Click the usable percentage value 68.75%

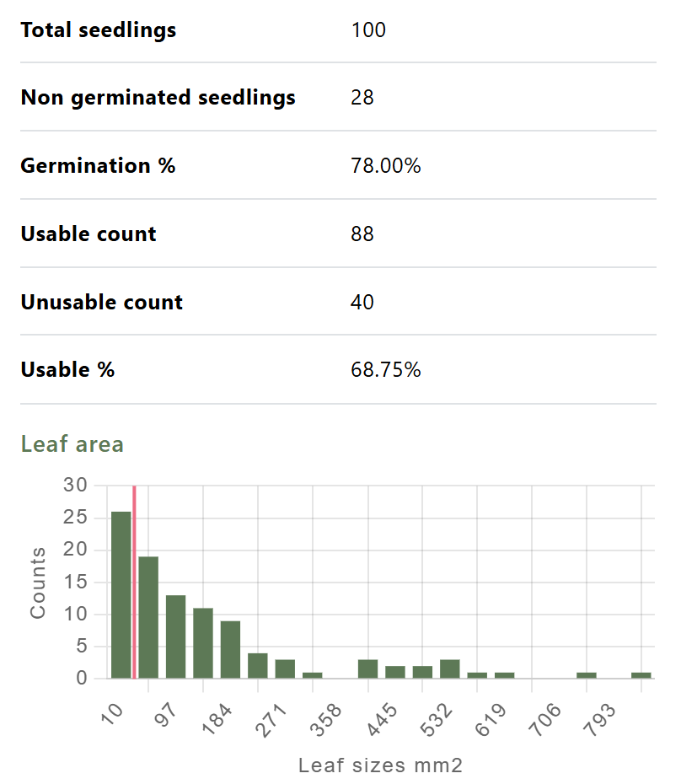pyautogui.click(x=385, y=369)
